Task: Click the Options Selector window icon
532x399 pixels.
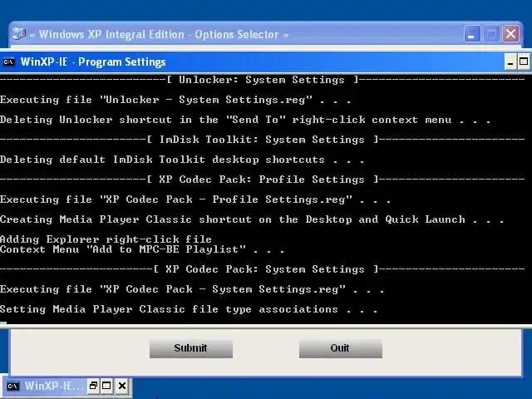Action: [19, 34]
